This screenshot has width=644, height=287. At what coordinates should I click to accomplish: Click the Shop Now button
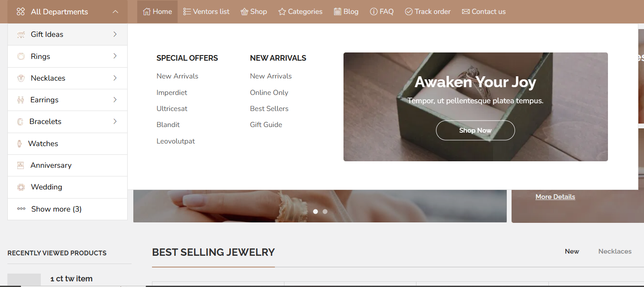tap(475, 130)
